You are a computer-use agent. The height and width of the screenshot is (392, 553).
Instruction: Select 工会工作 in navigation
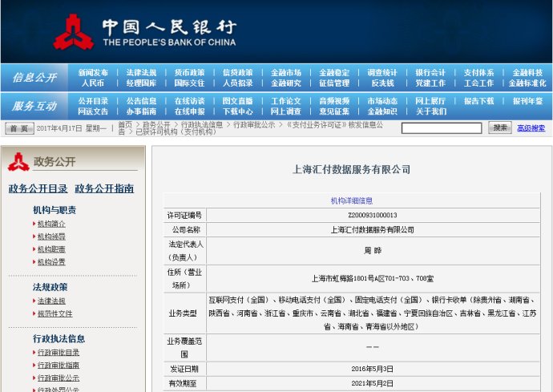click(478, 83)
